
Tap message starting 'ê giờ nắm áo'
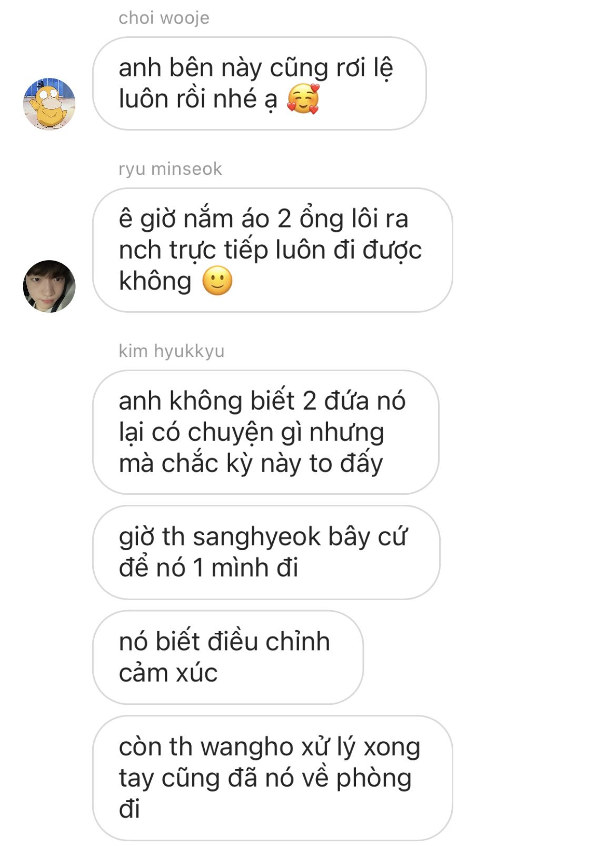click(272, 250)
